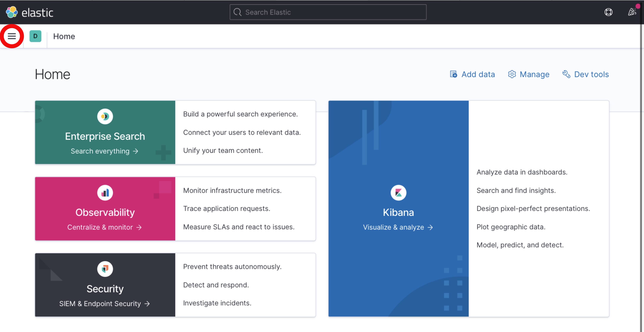
Task: Toggle the side navigation panel open
Action: [11, 36]
